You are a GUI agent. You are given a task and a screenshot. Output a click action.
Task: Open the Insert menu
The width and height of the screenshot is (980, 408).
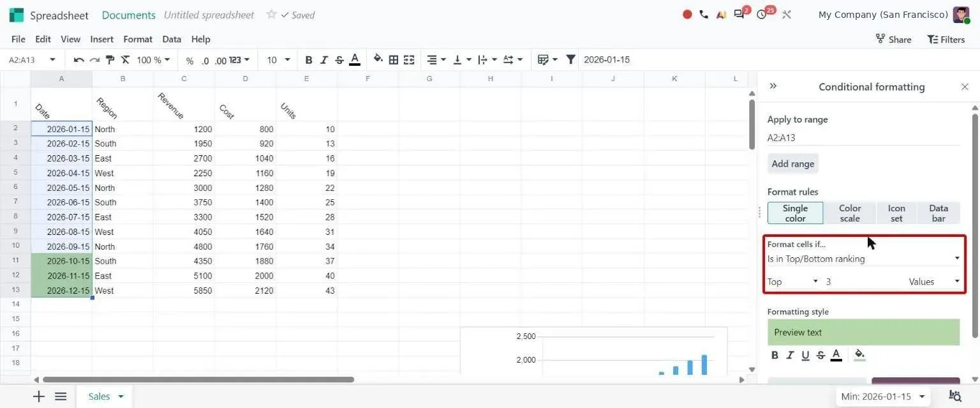click(x=102, y=39)
